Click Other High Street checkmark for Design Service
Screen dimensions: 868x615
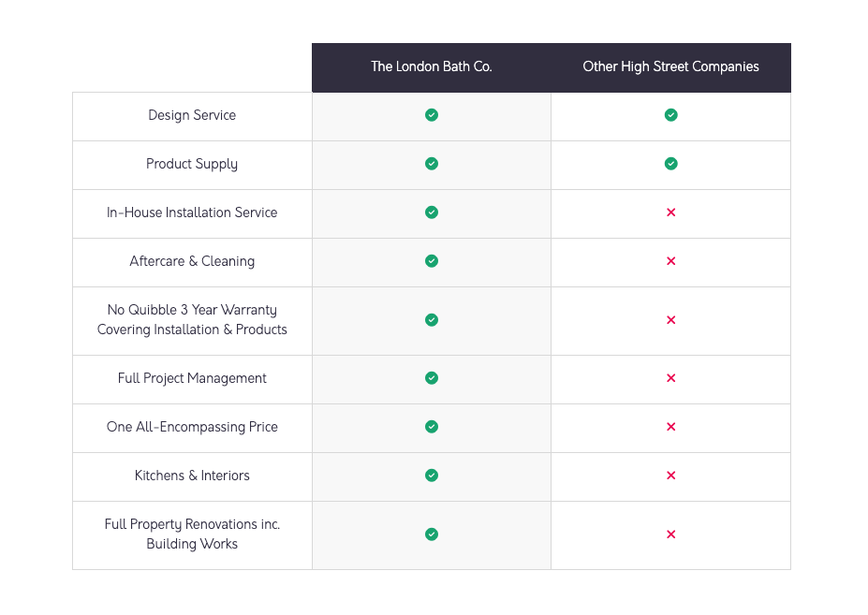coord(670,115)
